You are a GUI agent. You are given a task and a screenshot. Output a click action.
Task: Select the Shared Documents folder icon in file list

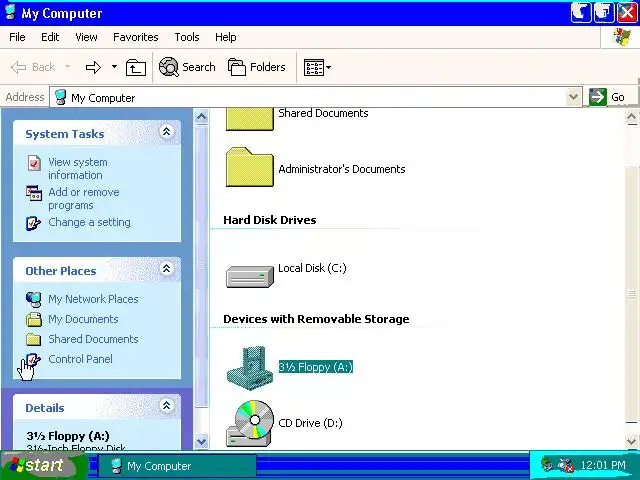tap(250, 119)
